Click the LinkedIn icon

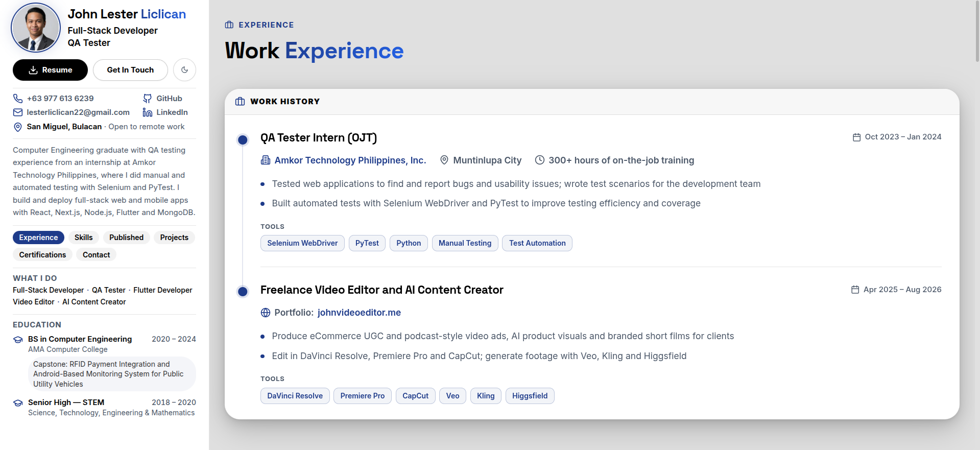(148, 112)
